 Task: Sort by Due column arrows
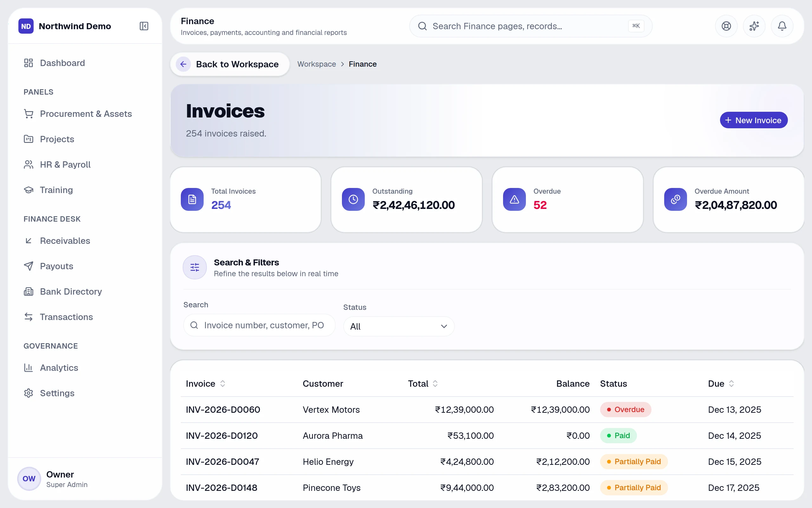click(731, 383)
